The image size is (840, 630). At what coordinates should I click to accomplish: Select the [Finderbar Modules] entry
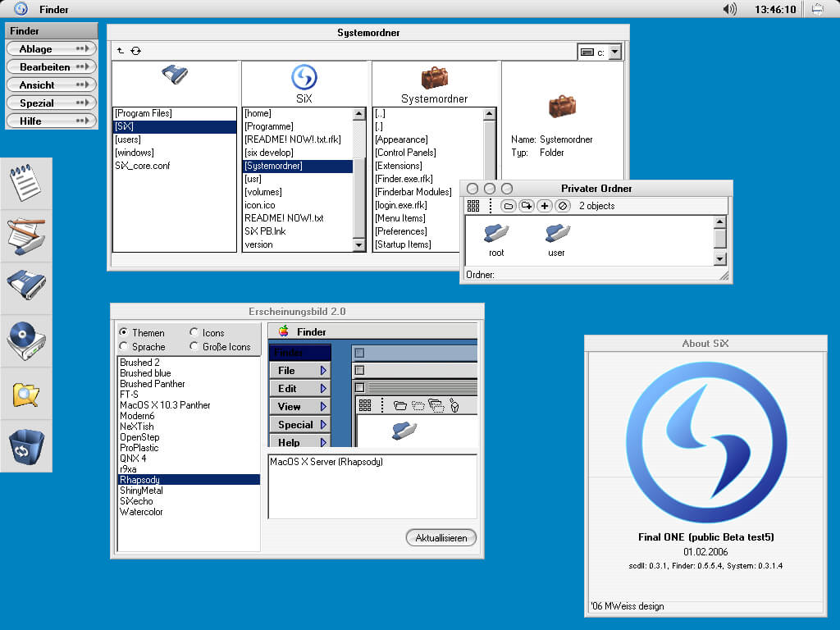coord(416,192)
